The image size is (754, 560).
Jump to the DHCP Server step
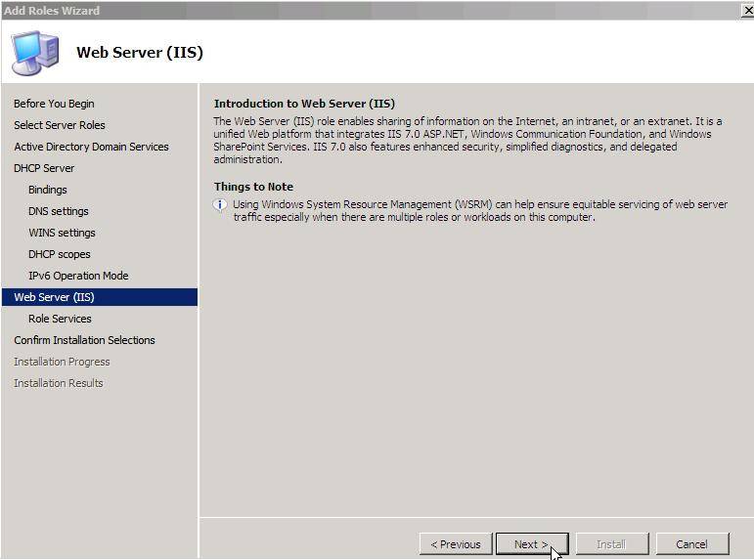tap(44, 168)
